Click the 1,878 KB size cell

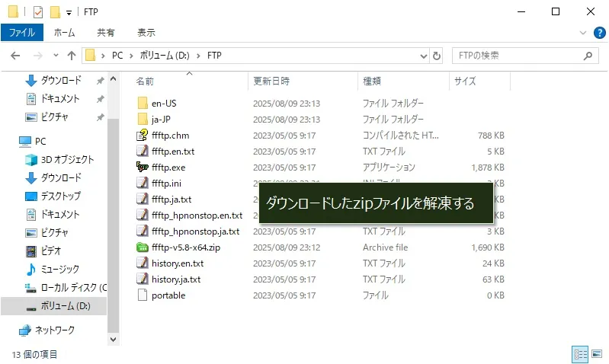[488, 168]
